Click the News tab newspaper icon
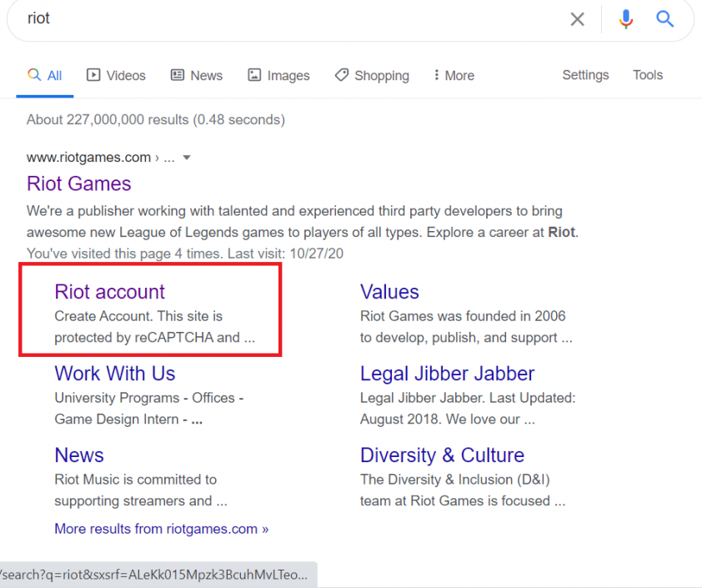This screenshot has width=702, height=588. [x=178, y=75]
